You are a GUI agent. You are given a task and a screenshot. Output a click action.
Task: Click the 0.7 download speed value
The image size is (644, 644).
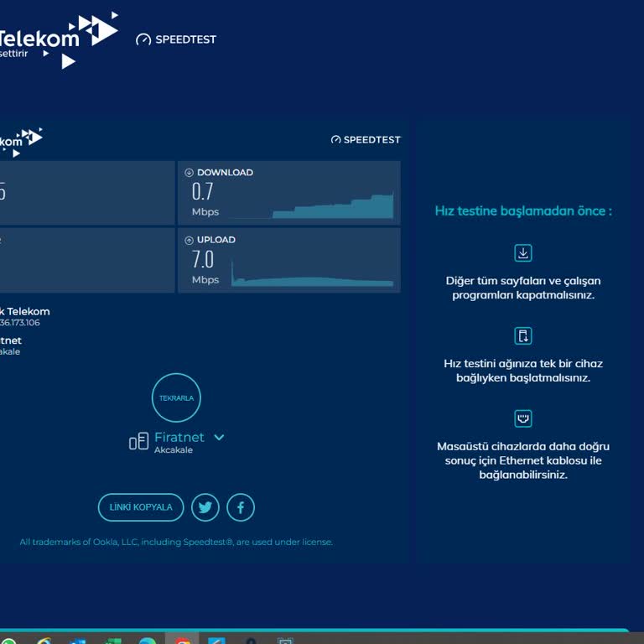pyautogui.click(x=202, y=192)
